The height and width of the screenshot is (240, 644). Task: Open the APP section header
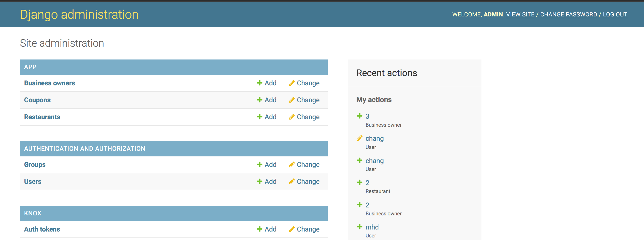[30, 67]
